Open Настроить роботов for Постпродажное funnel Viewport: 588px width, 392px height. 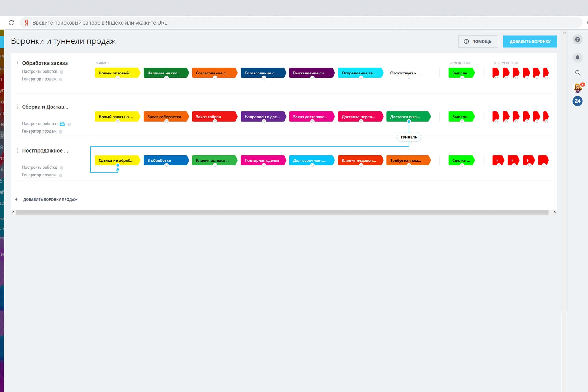pos(40,168)
